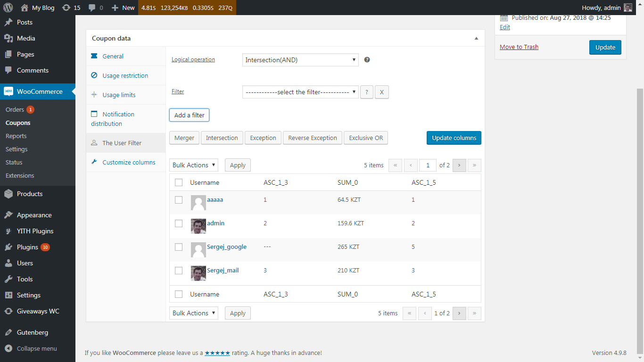644x362 pixels.
Task: Go to next page in top pagination
Action: (459, 165)
